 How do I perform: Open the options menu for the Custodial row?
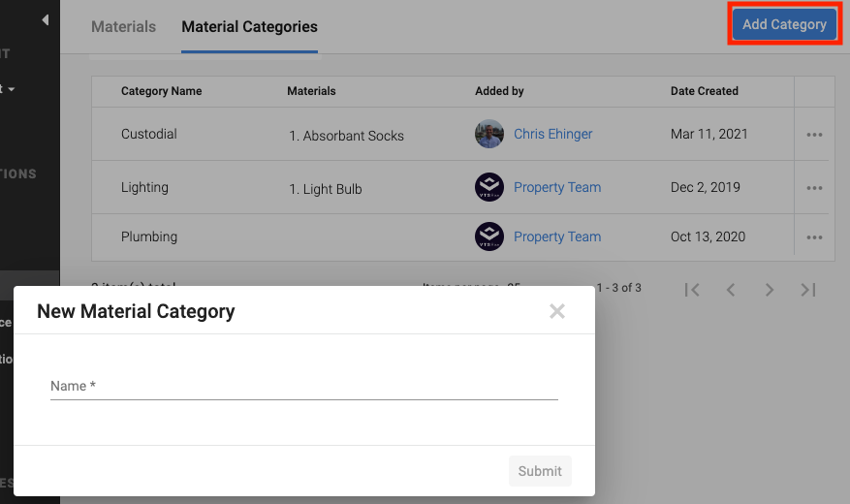(x=814, y=135)
